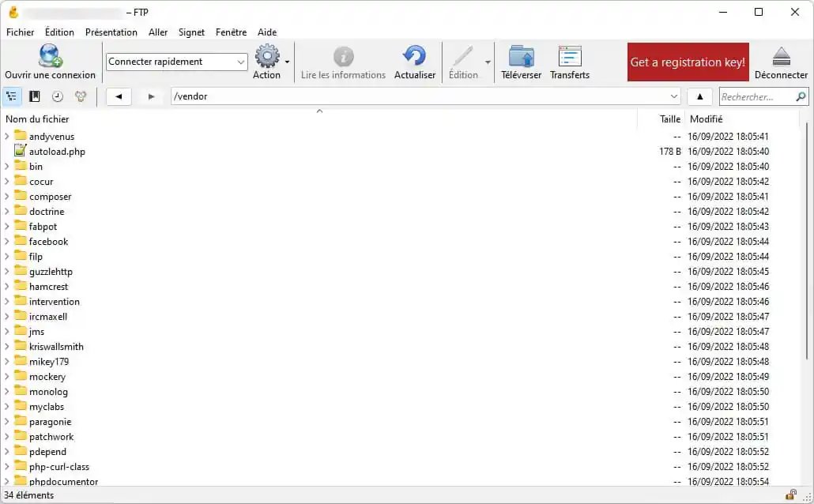
Task: Open the Édition dropdown arrow
Action: pyautogui.click(x=488, y=62)
